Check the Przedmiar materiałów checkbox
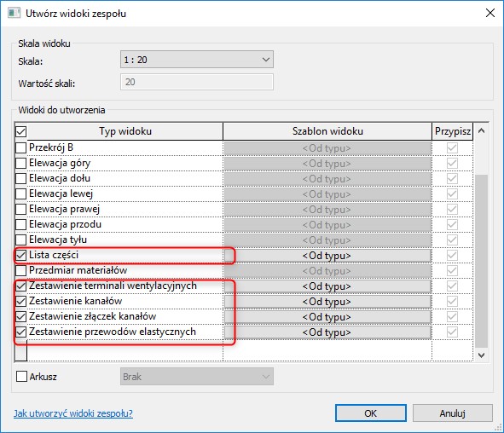Viewport: 504px width, 433px height. tap(20, 270)
